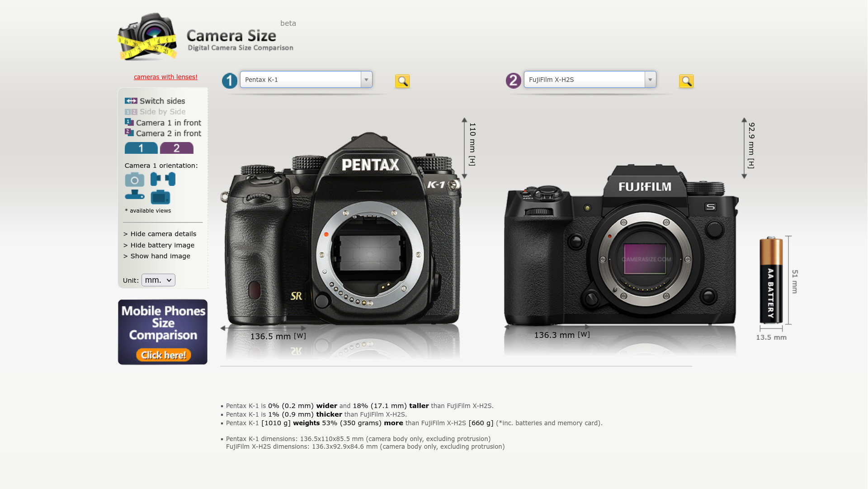
Task: Select left side view orientation icon
Action: point(156,179)
